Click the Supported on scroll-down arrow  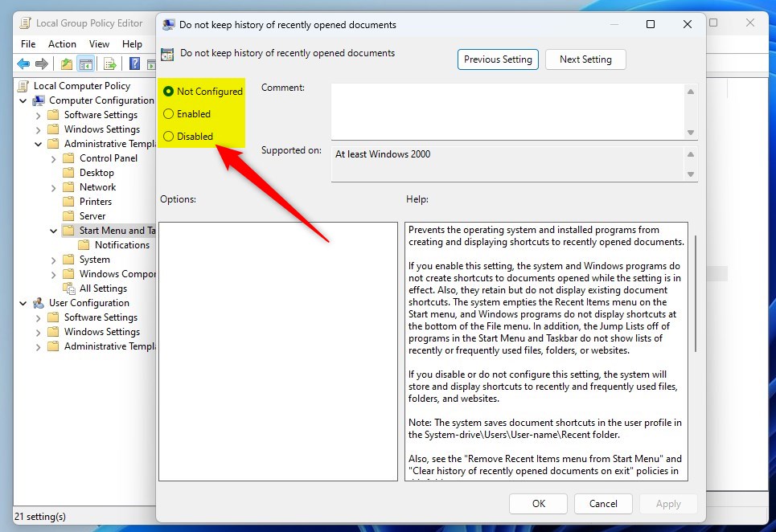click(x=691, y=174)
